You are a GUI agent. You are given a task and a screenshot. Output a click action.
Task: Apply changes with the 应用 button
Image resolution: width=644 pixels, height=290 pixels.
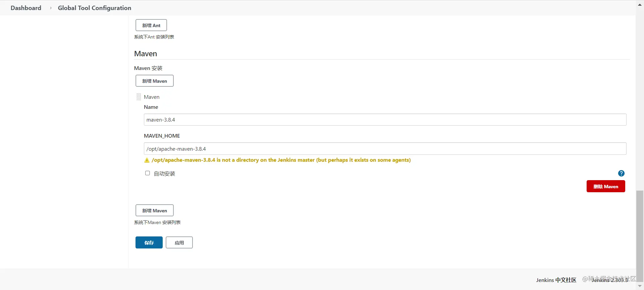tap(179, 242)
